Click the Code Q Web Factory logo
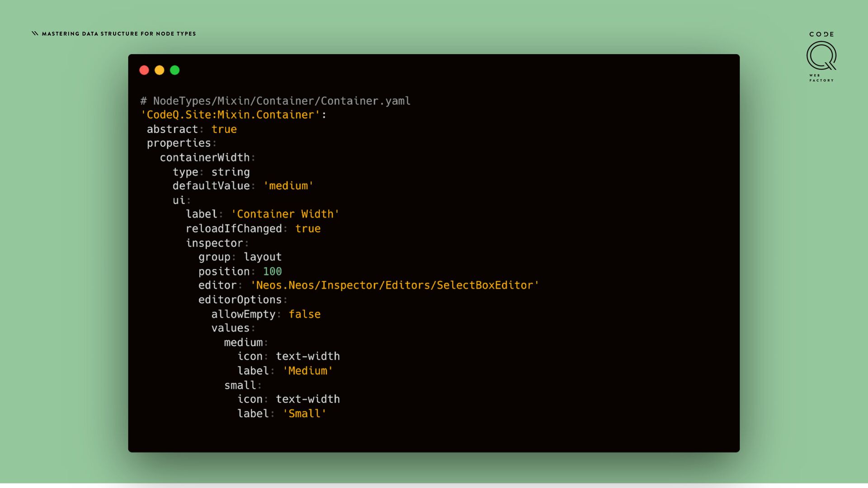Screen dimensions: 868x488 tap(821, 57)
